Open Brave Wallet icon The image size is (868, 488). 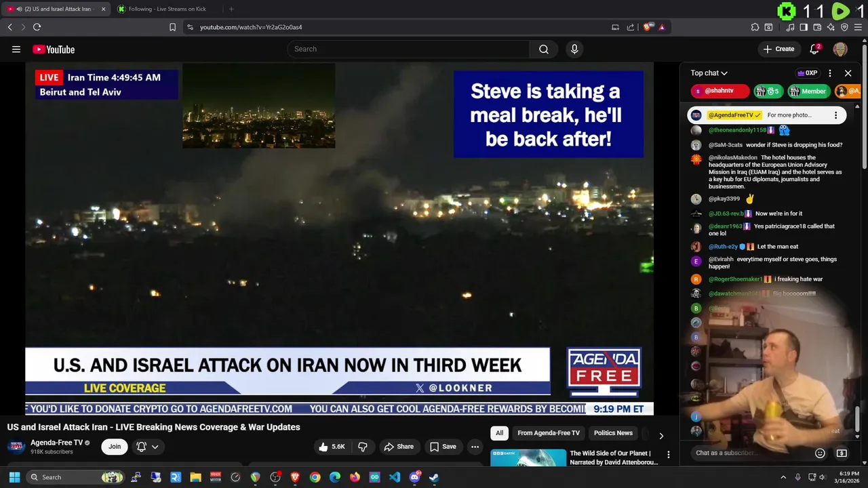(817, 27)
